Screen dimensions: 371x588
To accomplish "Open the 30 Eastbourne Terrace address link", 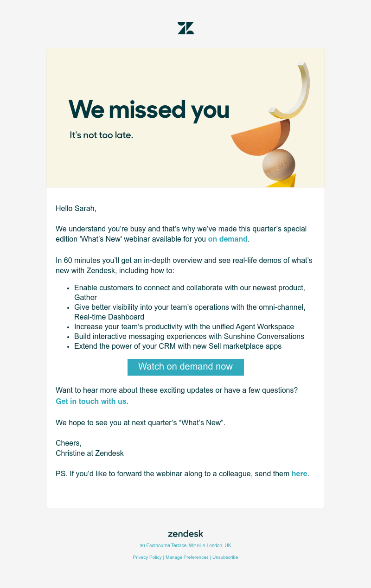I will click(x=185, y=546).
